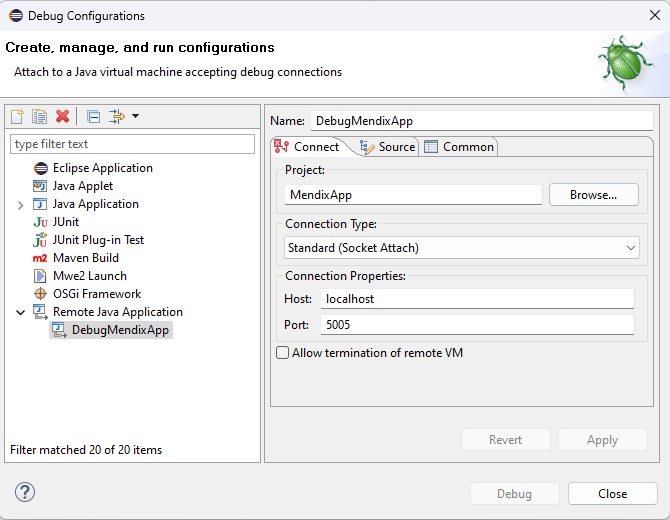
Task: Select the Maven Build configuration type
Action: point(85,258)
